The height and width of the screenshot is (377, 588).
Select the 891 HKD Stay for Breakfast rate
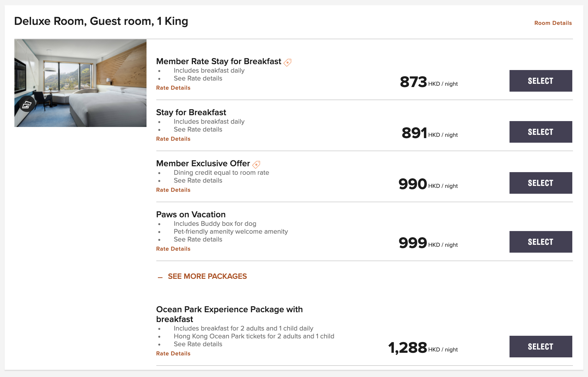pyautogui.click(x=540, y=132)
